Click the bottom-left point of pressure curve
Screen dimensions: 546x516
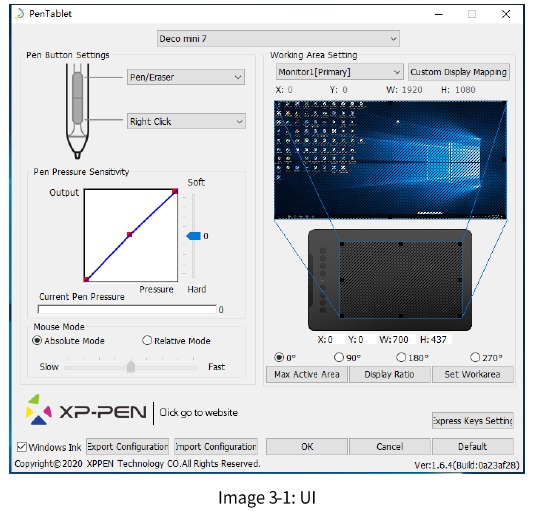coord(86,279)
